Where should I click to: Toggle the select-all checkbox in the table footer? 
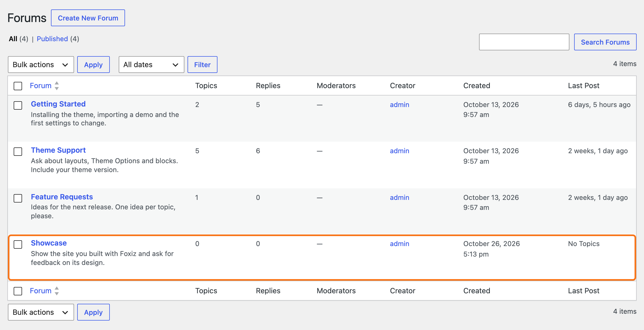pos(18,291)
